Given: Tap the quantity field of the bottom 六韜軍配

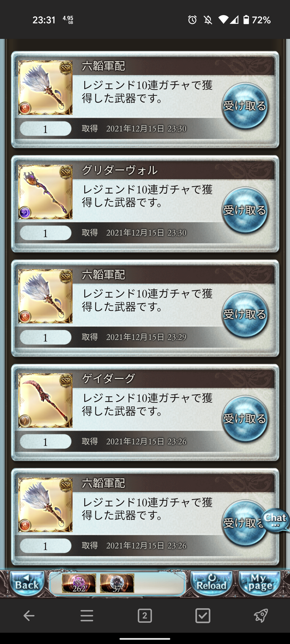Looking at the screenshot, I should [x=46, y=546].
